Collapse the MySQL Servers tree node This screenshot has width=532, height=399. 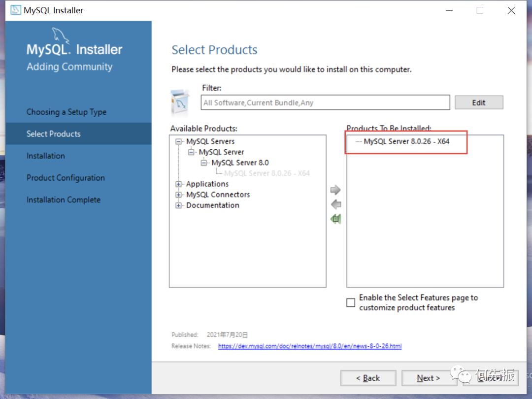(178, 141)
